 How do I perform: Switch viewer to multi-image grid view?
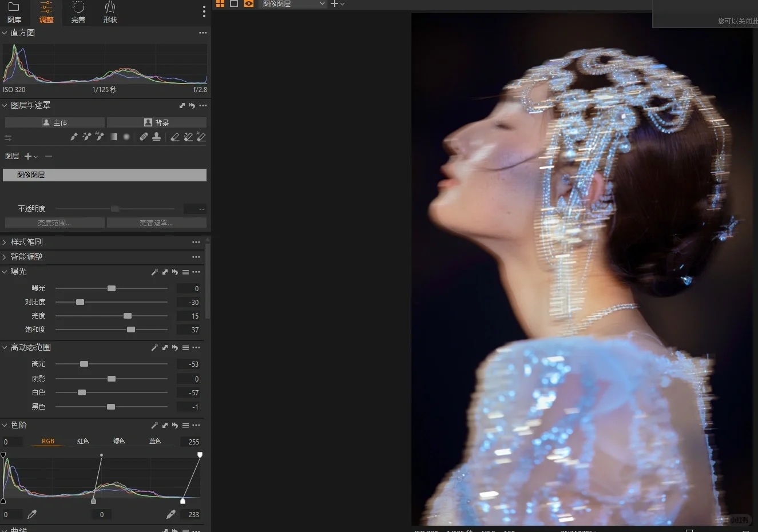pyautogui.click(x=220, y=3)
